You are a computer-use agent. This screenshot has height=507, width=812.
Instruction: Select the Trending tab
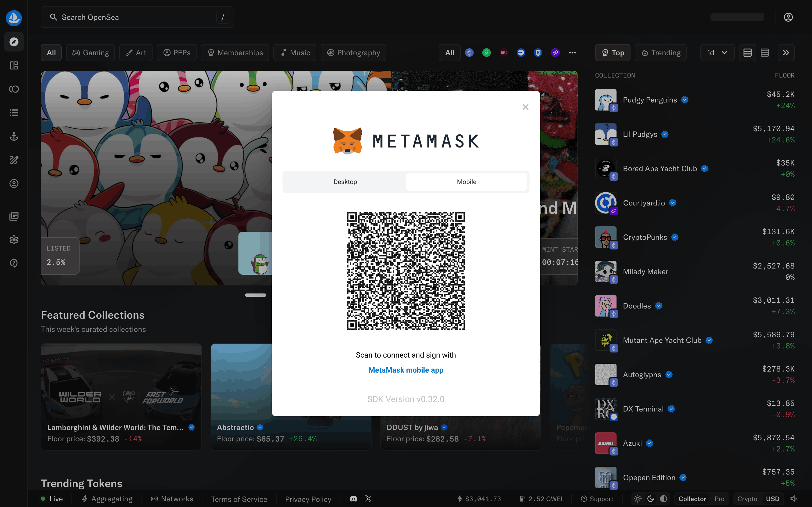[x=661, y=53]
